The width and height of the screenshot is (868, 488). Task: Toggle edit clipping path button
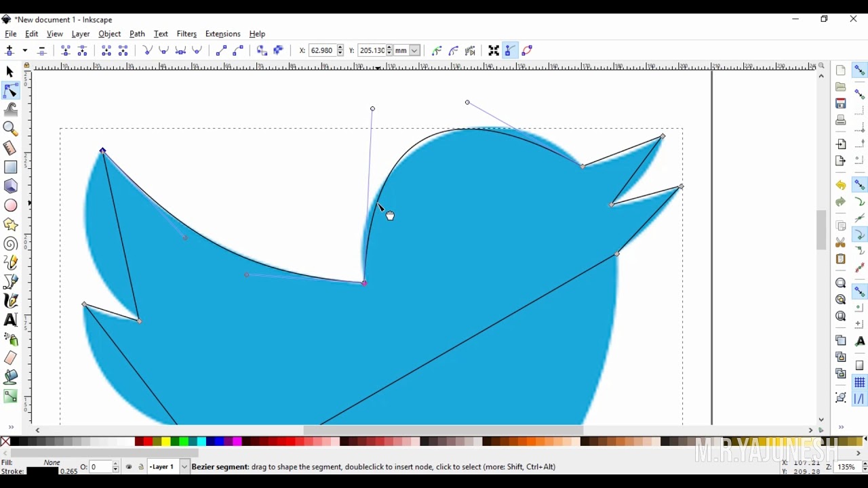[437, 51]
